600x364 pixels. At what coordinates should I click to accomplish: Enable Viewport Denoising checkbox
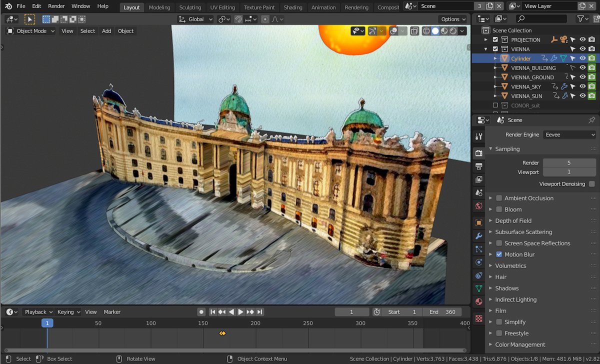point(592,184)
